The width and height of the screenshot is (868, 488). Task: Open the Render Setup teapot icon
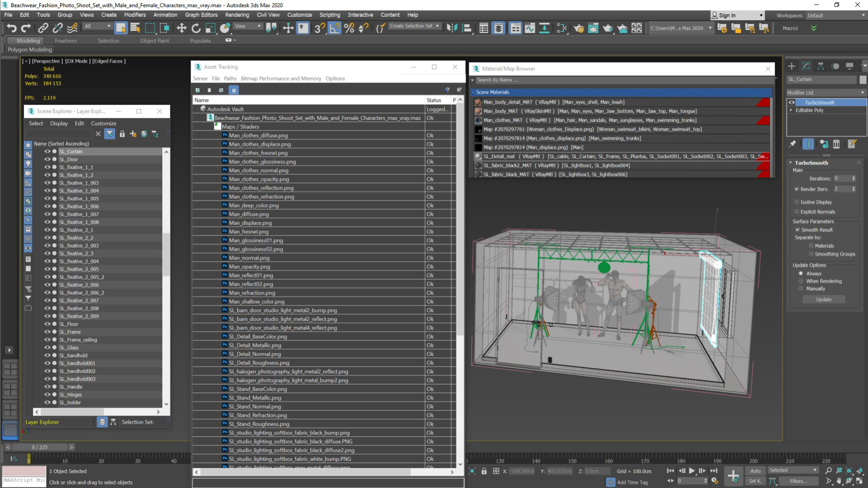pyautogui.click(x=579, y=28)
